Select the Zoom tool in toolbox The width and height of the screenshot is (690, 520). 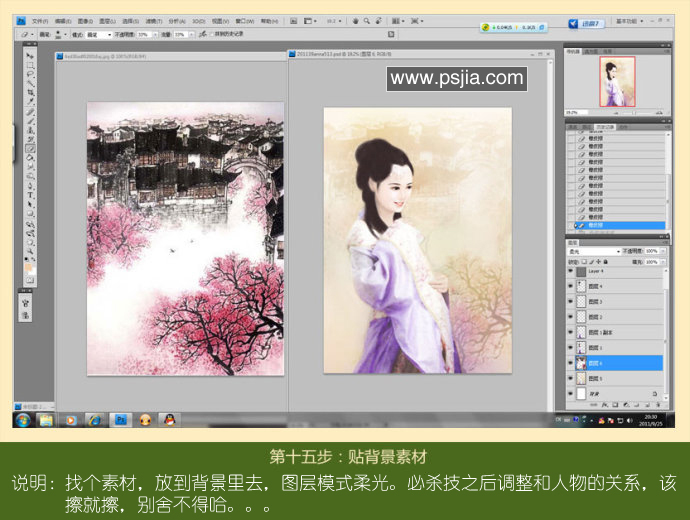coord(30,251)
